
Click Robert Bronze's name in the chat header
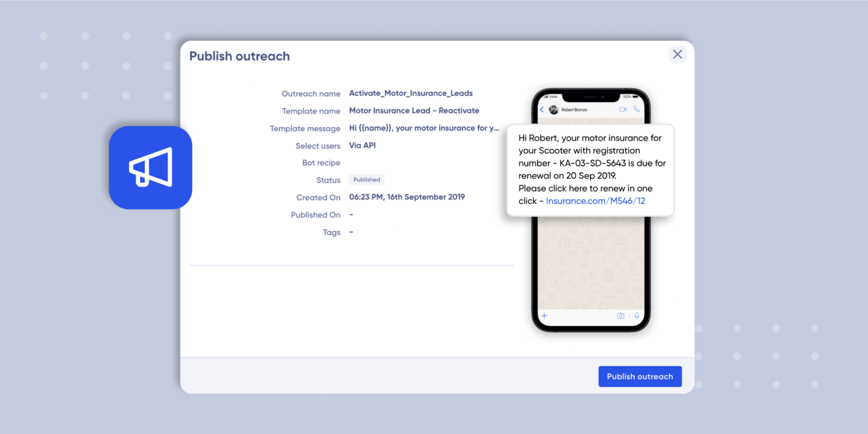(574, 110)
